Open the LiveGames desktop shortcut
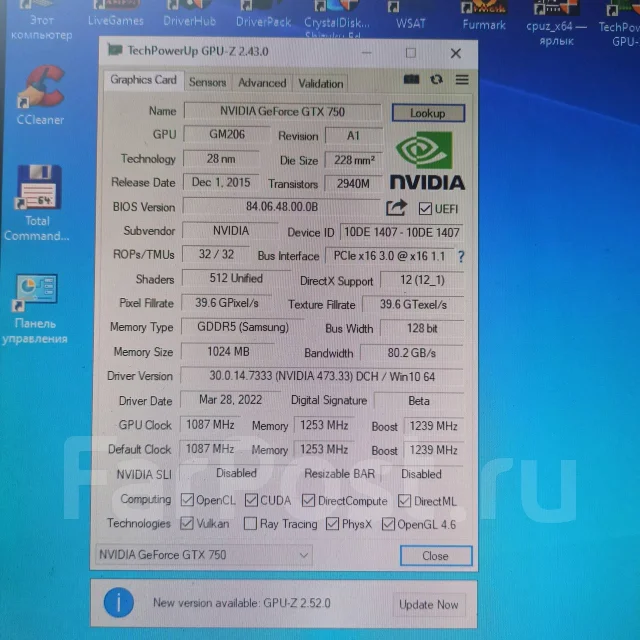The image size is (640, 640). [116, 13]
